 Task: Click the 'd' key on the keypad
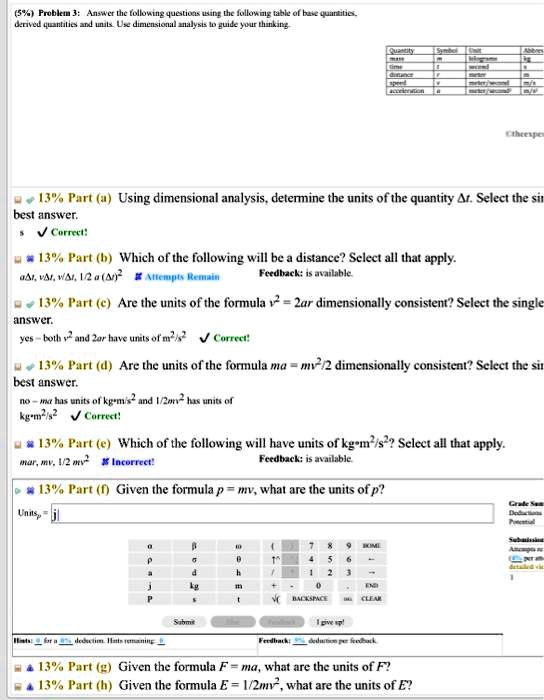[x=194, y=572]
